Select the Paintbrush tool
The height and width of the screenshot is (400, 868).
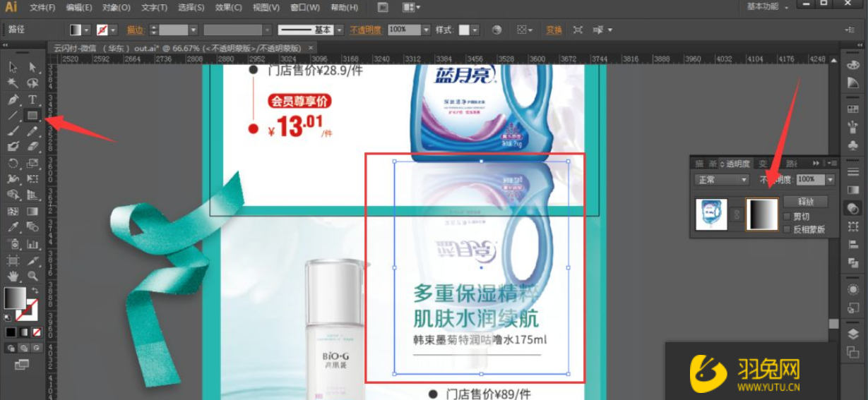(x=13, y=131)
